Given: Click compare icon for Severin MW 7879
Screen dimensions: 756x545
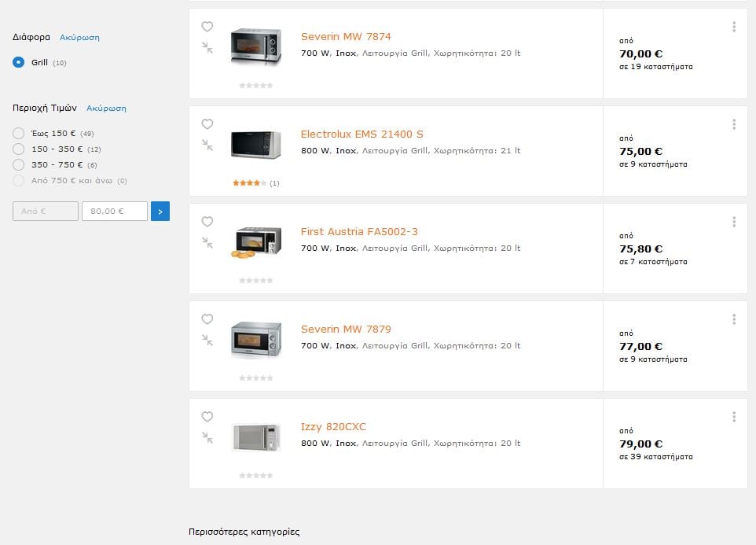Looking at the screenshot, I should coord(207,340).
